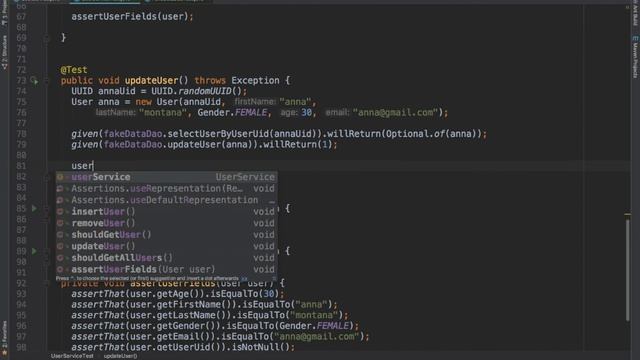Click the method icon beside the assertUserFields suggestion
Screen dimensions: 640x360
[x=60, y=269]
